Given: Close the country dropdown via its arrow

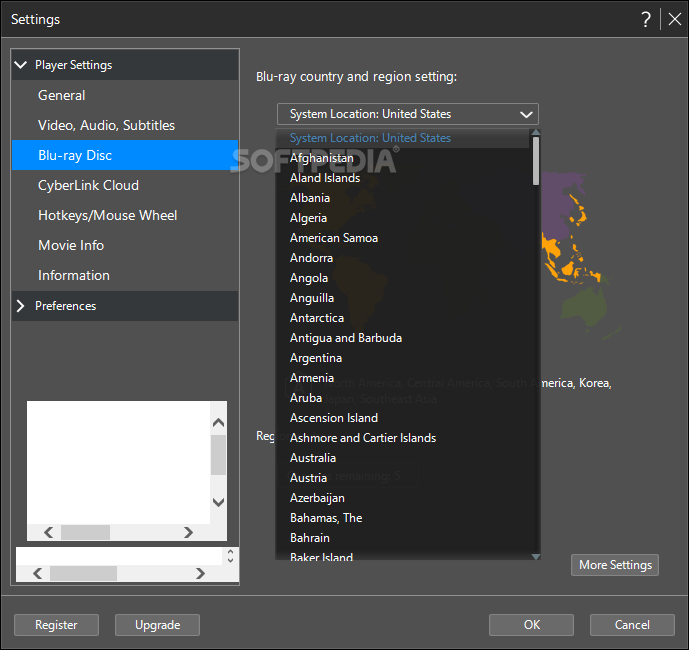Looking at the screenshot, I should [x=526, y=115].
